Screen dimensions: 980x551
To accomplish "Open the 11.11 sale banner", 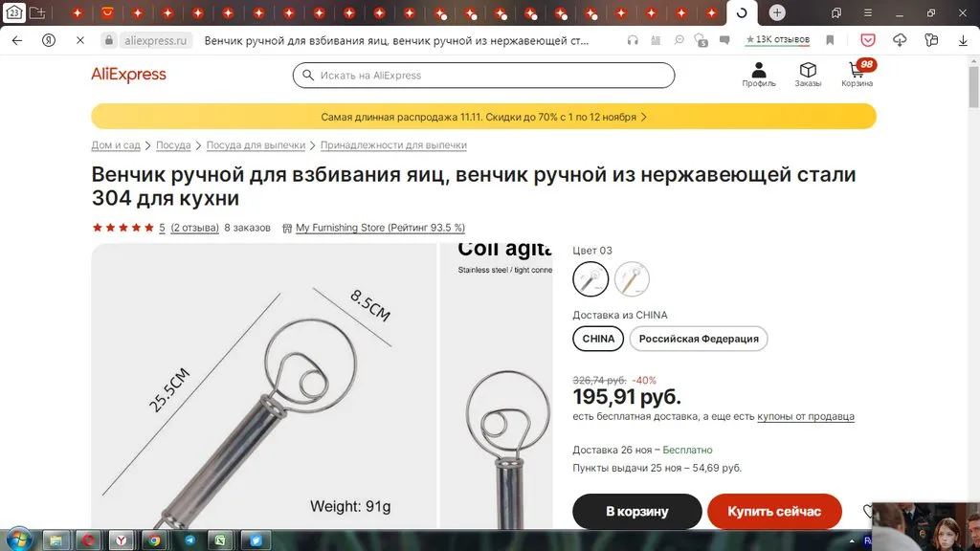I will 483,117.
